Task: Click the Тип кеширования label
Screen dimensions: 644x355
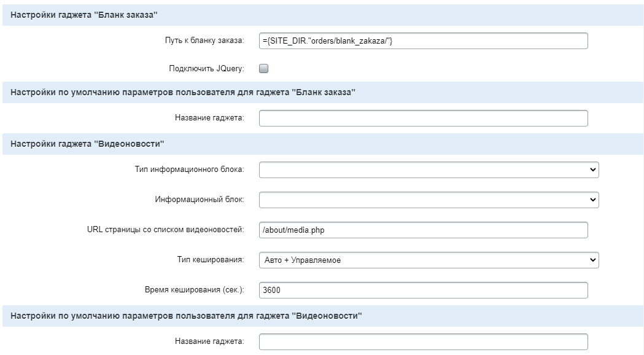Action: [x=211, y=260]
